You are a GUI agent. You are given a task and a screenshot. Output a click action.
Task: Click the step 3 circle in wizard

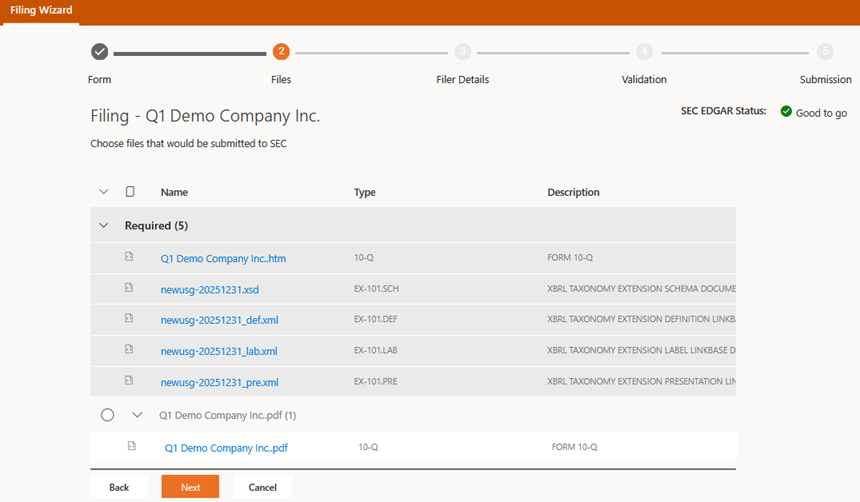coord(462,52)
